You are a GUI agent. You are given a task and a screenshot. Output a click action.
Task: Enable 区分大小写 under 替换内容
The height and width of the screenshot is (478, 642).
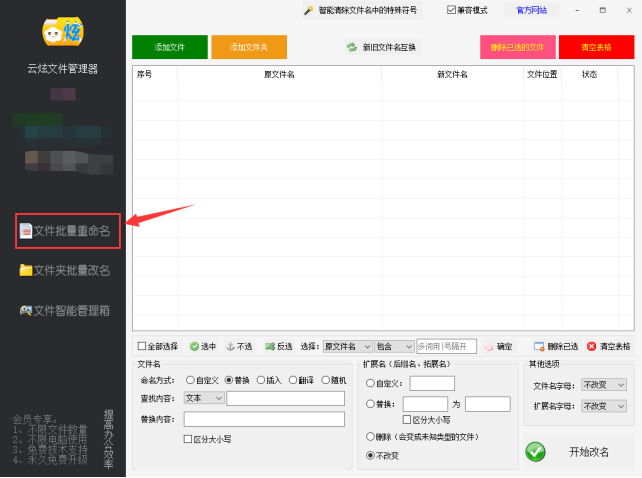point(188,439)
